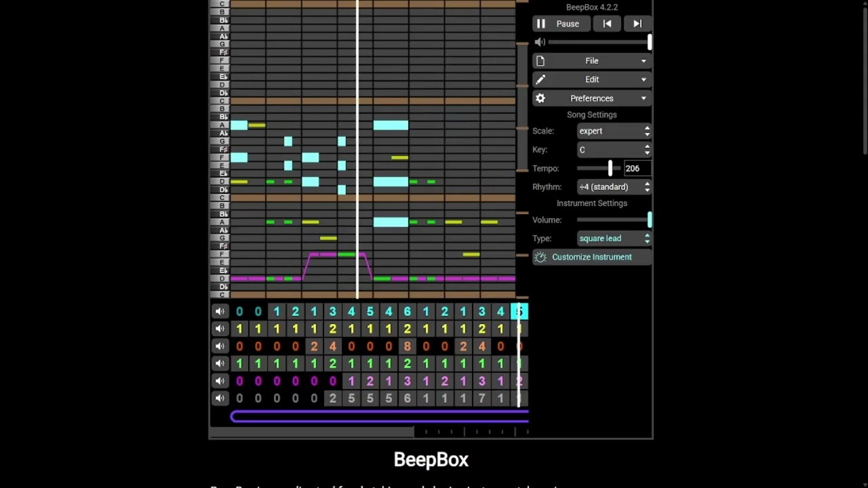
Task: Open the File menu
Action: click(x=592, y=61)
